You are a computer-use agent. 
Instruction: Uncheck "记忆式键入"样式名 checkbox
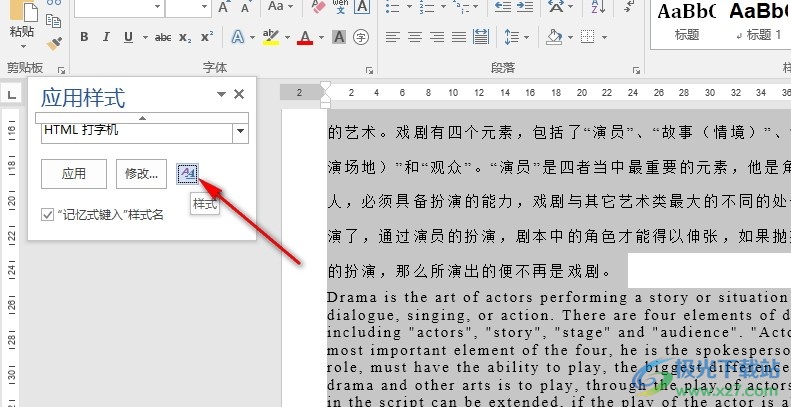coord(47,215)
